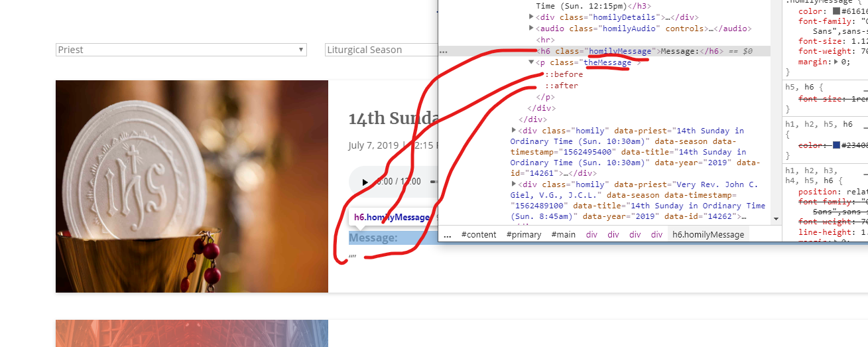Screen dimensions: 868x347
Task: Expand the homilyDetails div node
Action: [531, 17]
